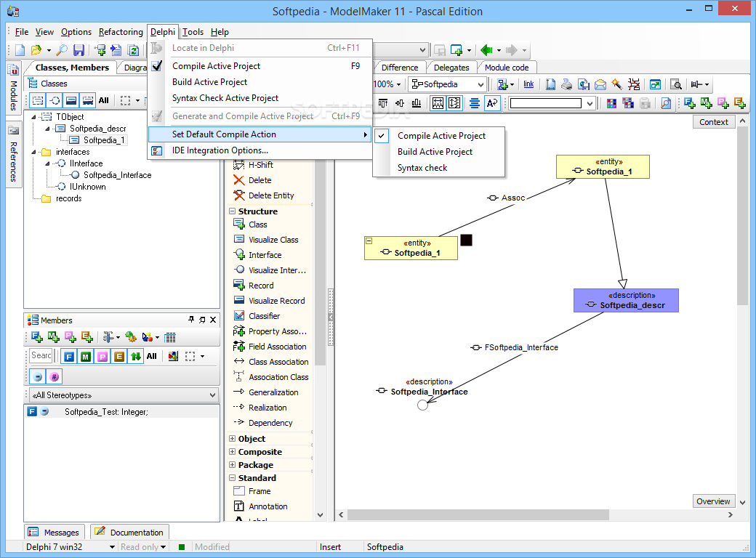Select the Dependency tool
This screenshot has height=558, width=756.
270,423
